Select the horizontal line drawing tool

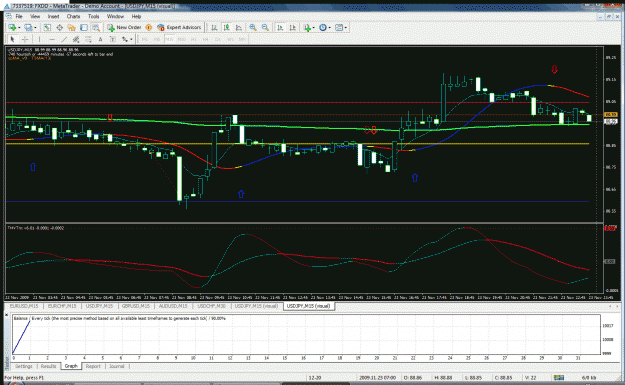click(x=52, y=39)
